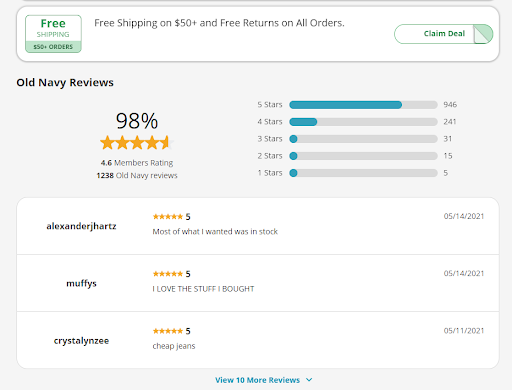Open reviewer alexanderjhartz's name

pyautogui.click(x=81, y=226)
